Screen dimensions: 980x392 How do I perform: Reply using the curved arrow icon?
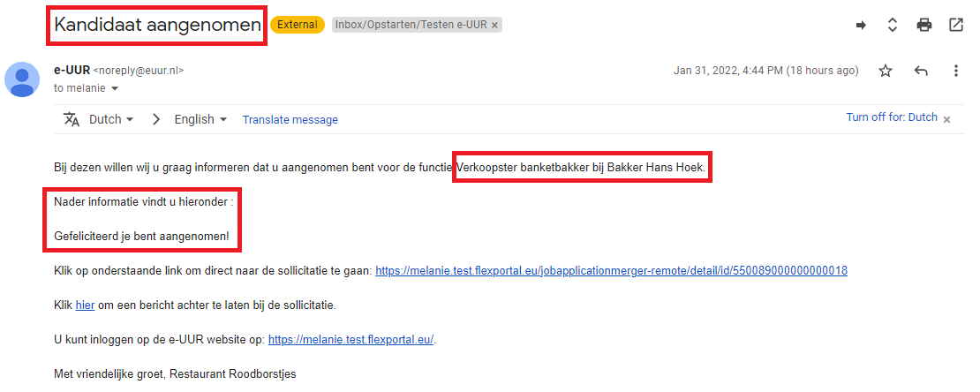[x=921, y=71]
